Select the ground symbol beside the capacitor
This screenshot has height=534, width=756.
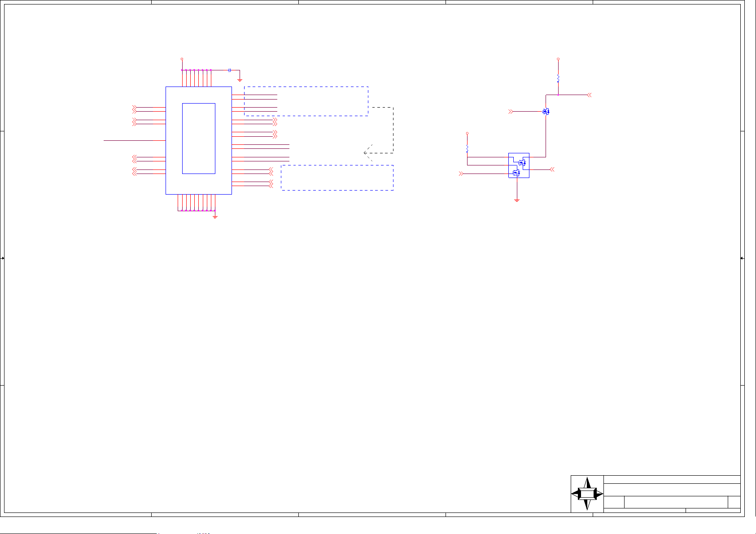click(x=240, y=80)
